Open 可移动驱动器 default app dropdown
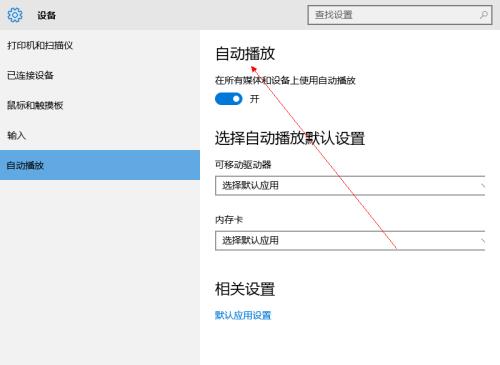500x365 pixels. [350, 185]
